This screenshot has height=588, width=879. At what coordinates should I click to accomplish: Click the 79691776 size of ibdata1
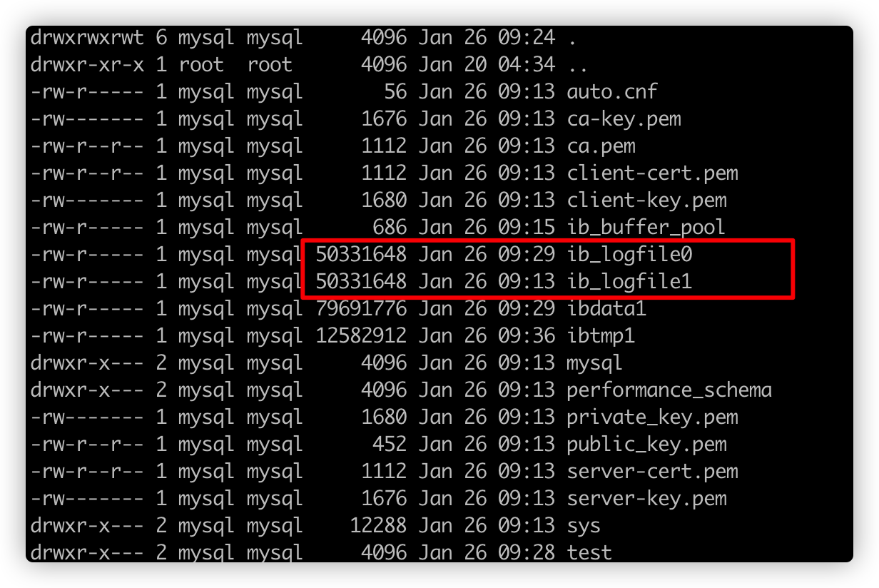[x=361, y=308]
